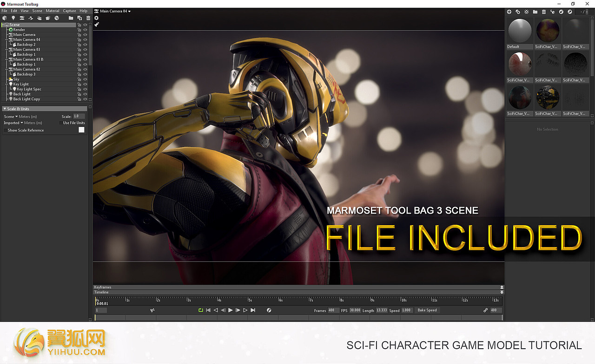Add a new camera from the scene toolbar
The height and width of the screenshot is (364, 595).
[22, 18]
